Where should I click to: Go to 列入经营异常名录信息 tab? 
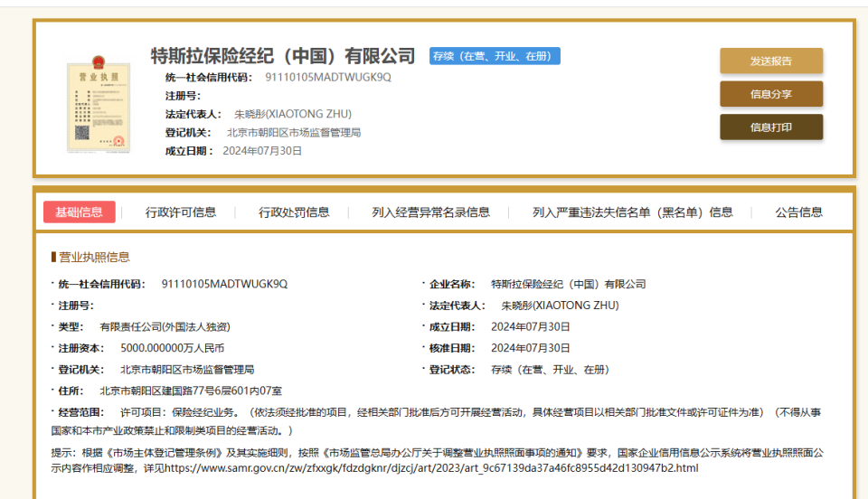[x=430, y=212]
